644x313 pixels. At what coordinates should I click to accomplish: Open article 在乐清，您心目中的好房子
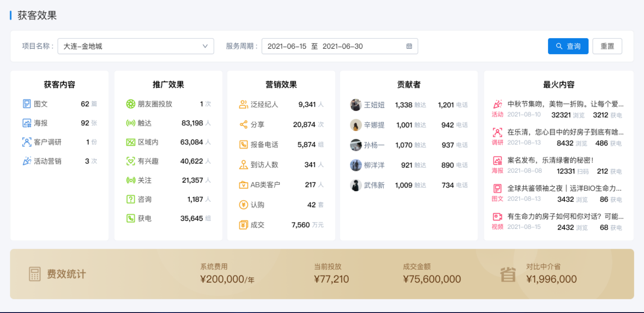(565, 132)
